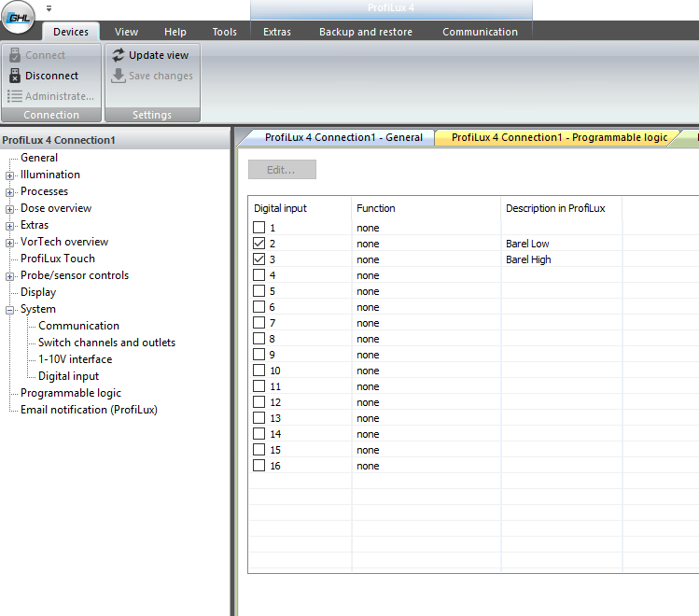
Task: Open the Help ribbon tab
Action: coord(175,32)
